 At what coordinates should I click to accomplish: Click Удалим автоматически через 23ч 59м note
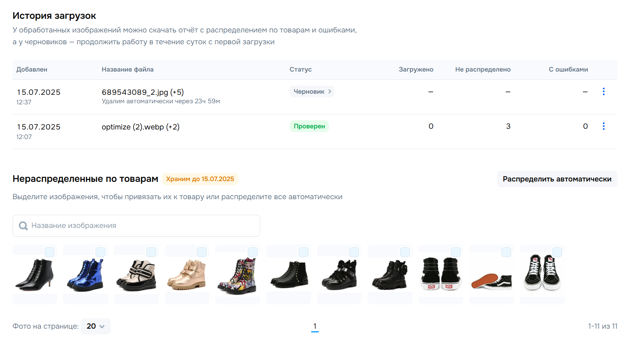[161, 101]
